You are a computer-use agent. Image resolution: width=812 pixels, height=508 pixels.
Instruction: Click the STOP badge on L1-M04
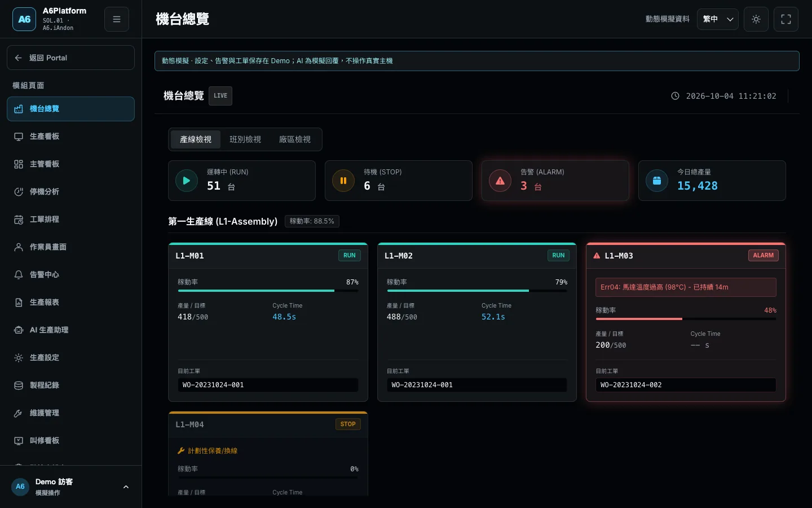point(348,424)
